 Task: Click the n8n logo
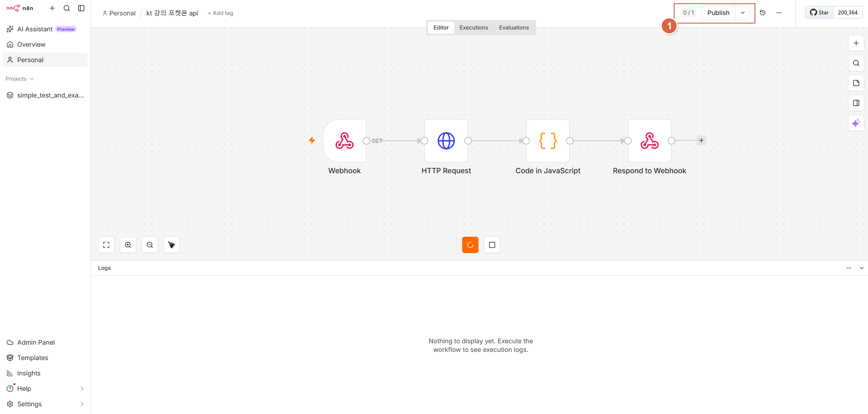pos(20,8)
